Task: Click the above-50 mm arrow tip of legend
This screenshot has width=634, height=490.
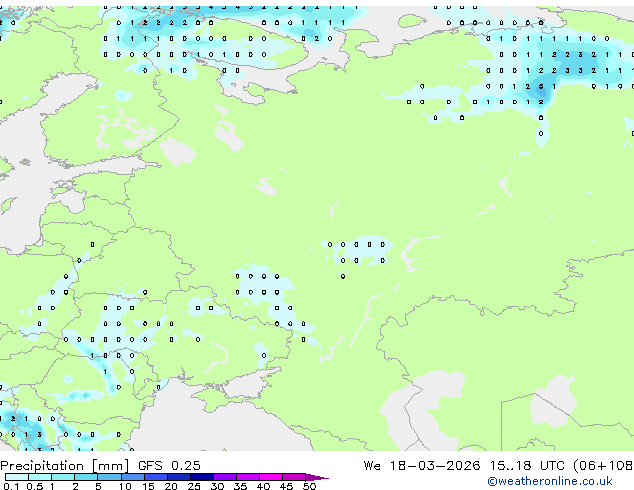Action: [317, 477]
